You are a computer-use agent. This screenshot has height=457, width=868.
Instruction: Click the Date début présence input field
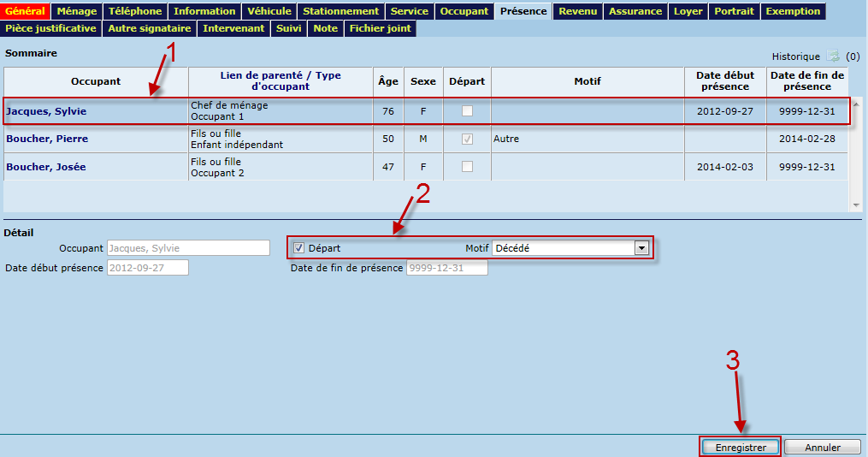[x=147, y=268]
